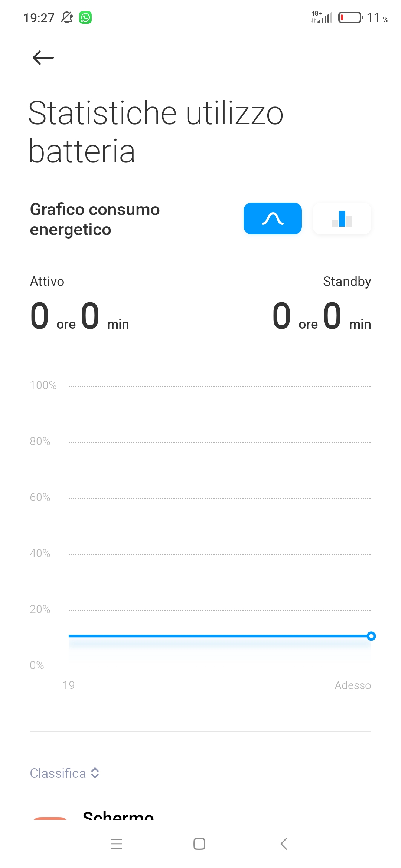Image resolution: width=401 pixels, height=868 pixels.
Task: Tap the WhatsApp notification icon
Action: point(85,17)
